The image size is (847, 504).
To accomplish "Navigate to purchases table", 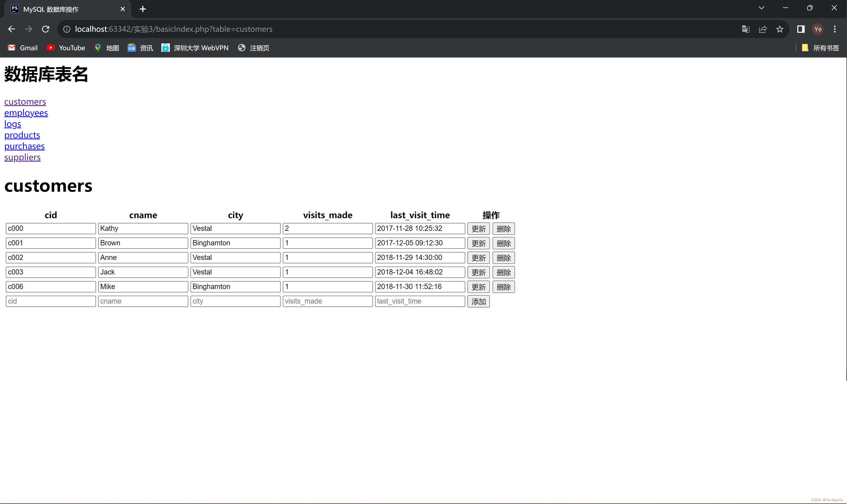I will 24,146.
